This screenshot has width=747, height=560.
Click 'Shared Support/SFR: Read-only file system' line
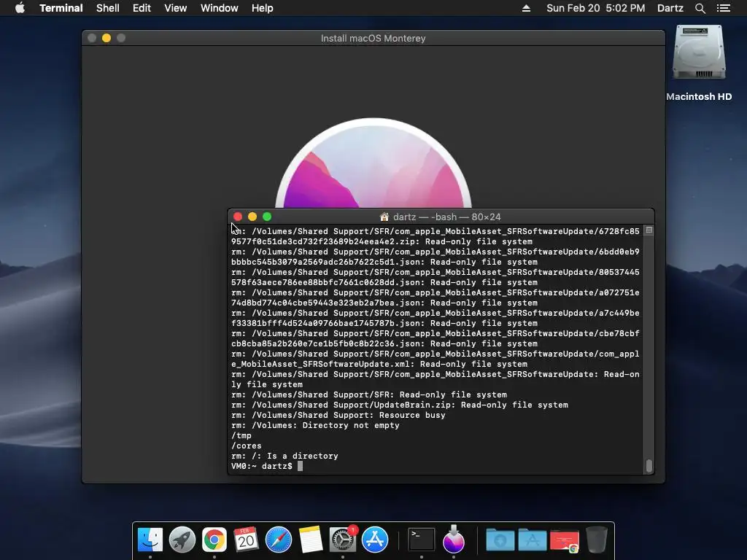[x=369, y=394]
